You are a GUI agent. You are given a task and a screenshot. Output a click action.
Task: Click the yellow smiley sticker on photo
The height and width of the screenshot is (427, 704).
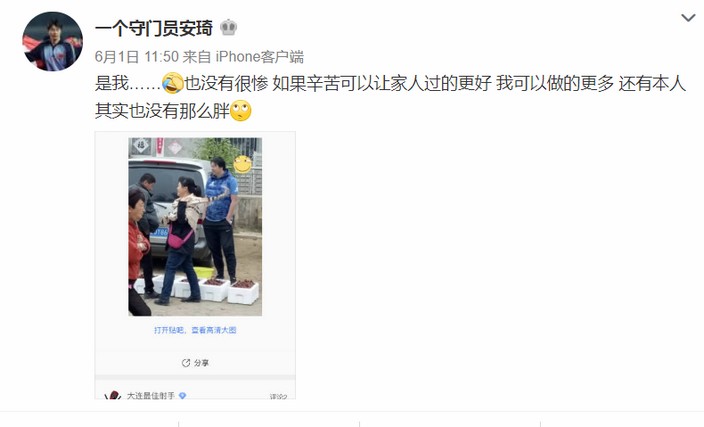[243, 164]
